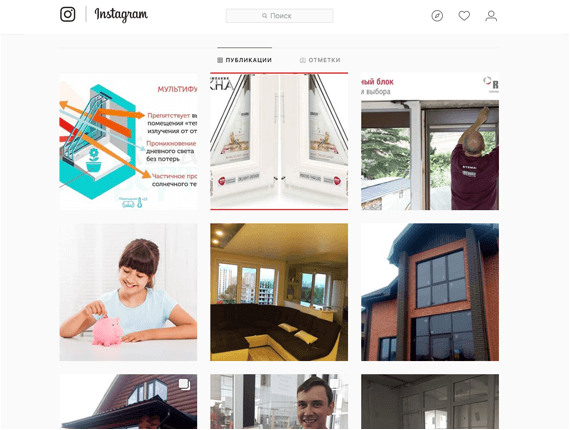Open the multifunction window diagram post
The height and width of the screenshot is (430, 570).
[128, 141]
